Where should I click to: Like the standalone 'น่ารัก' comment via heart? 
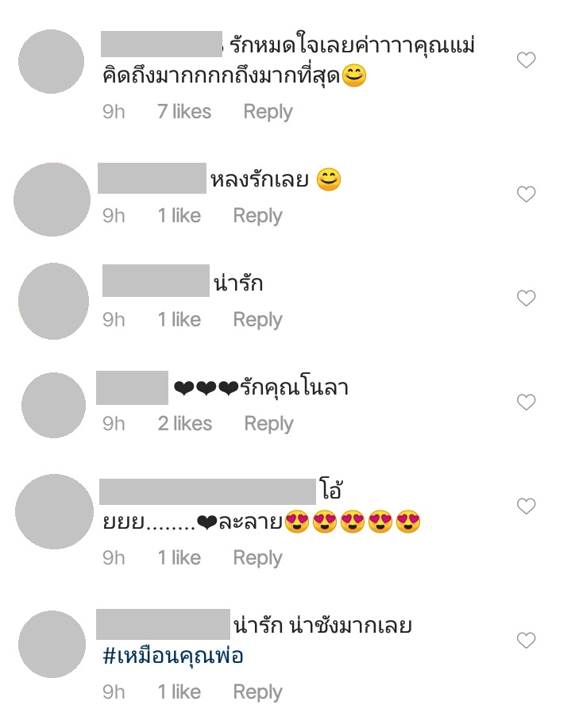click(526, 298)
